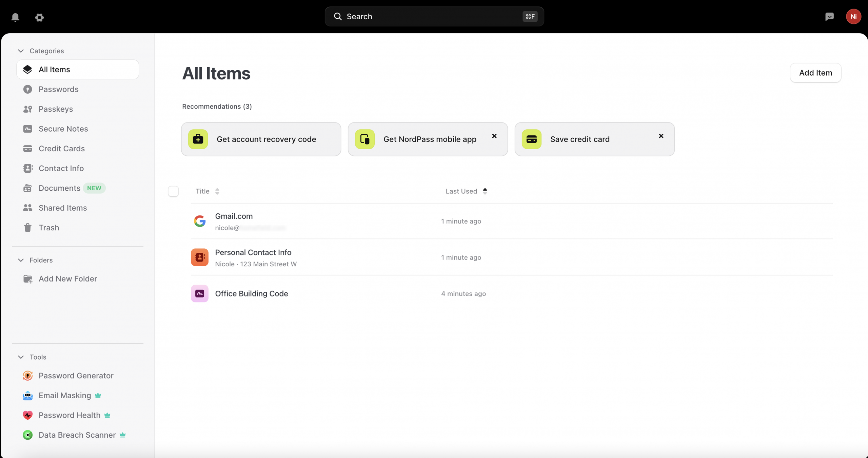
Task: Click the Add Item button
Action: [815, 73]
